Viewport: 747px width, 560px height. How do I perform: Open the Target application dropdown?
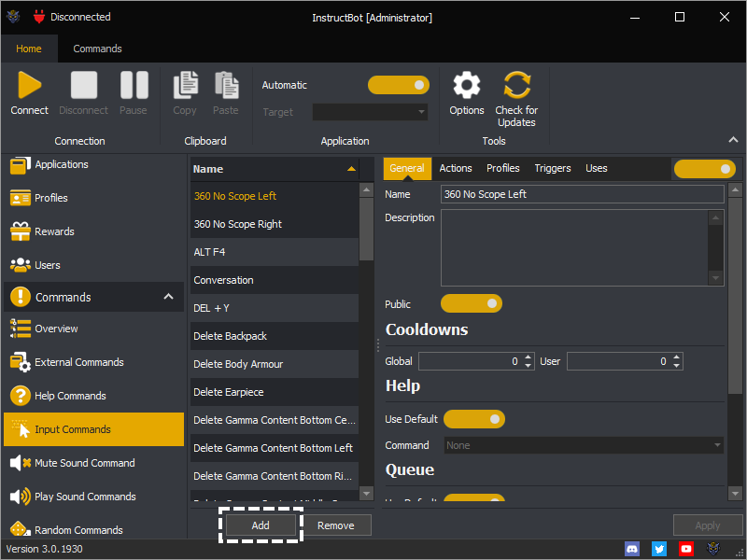click(370, 112)
